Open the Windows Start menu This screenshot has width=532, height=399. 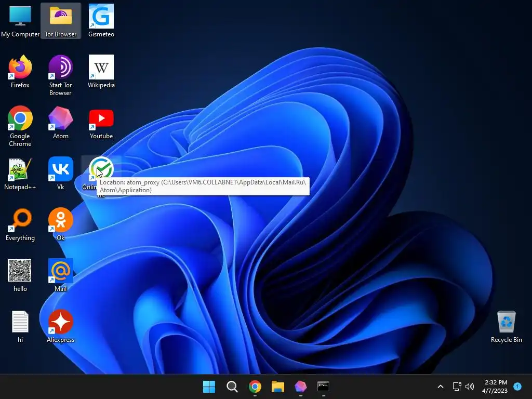[209, 387]
